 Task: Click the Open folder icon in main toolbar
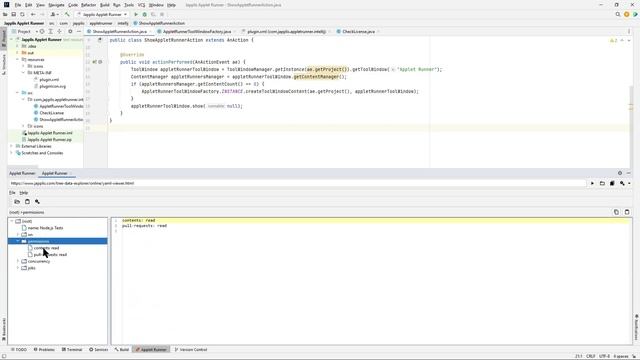point(5,14)
